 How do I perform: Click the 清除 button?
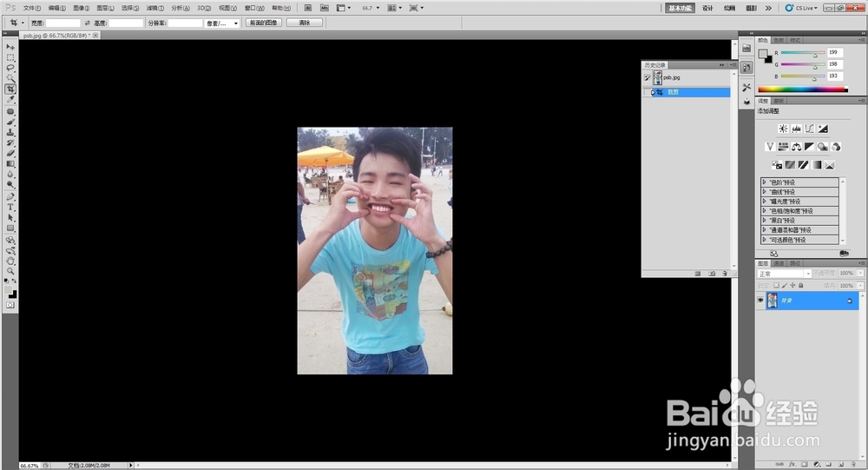304,23
